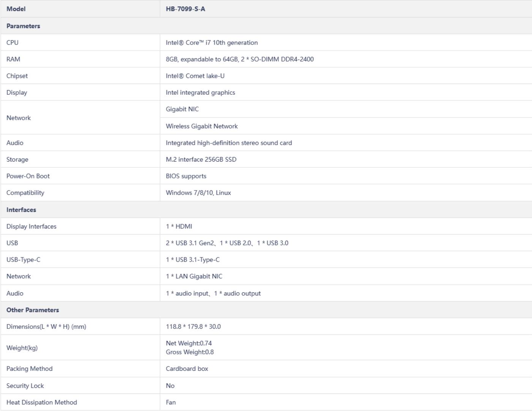Click the Storage row label
Viewport: 532px width, 411px height.
point(17,160)
